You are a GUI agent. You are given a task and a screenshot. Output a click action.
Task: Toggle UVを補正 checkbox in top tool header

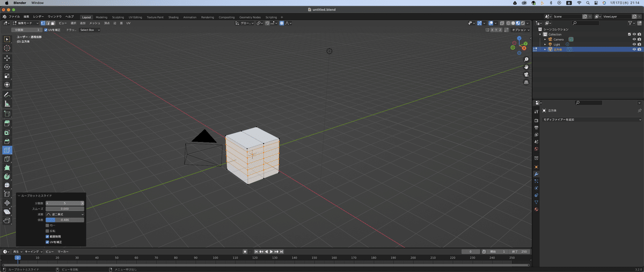pyautogui.click(x=46, y=30)
